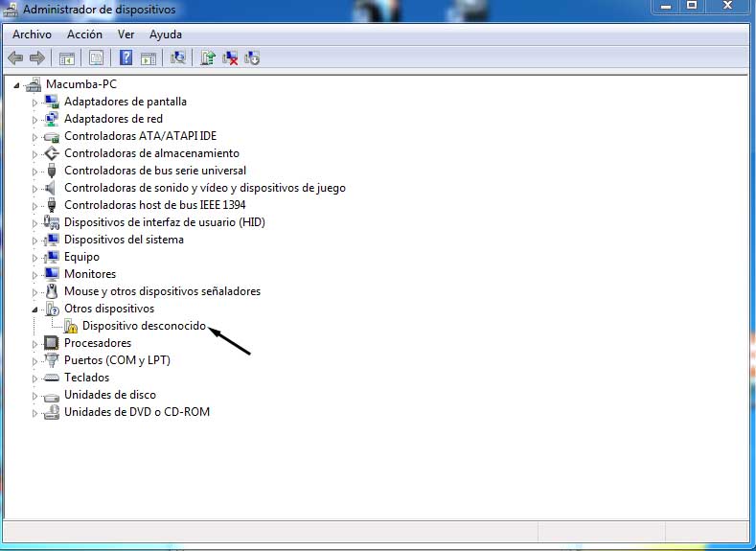Click the warning icon of Dispositivo desconocido
Screen dimensions: 756x551
(71, 327)
